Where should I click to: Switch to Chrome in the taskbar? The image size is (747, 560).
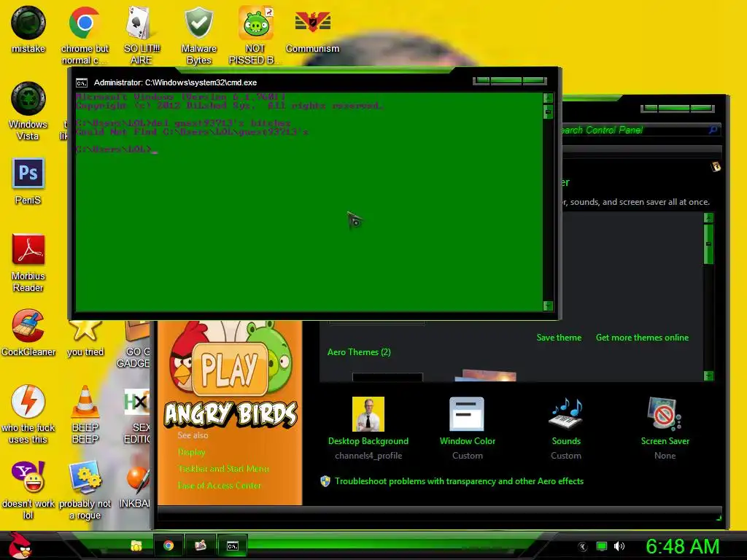point(169,545)
